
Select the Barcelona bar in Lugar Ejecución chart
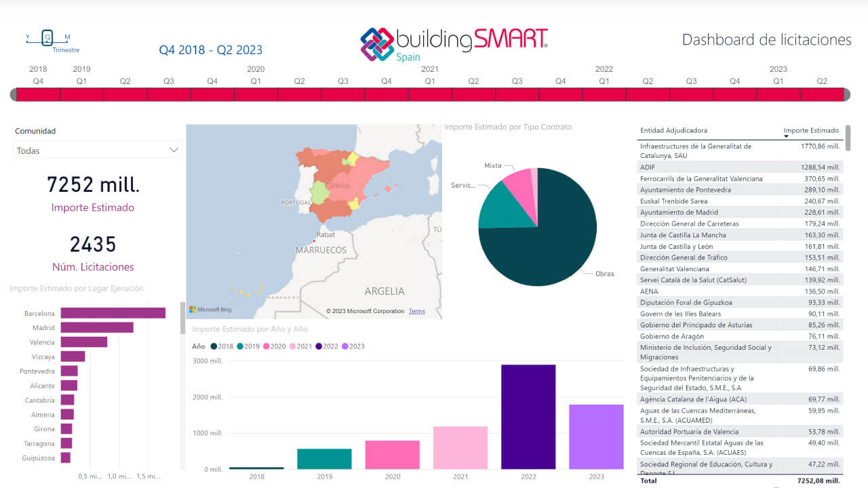113,313
